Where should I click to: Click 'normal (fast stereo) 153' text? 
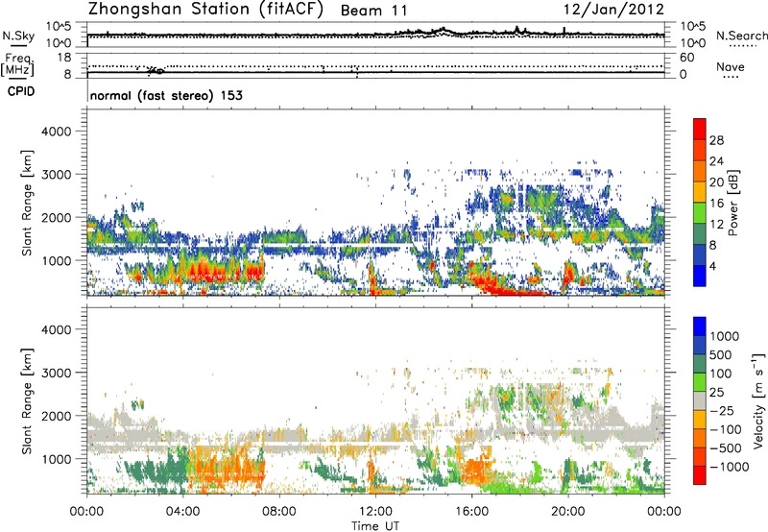coord(166,95)
